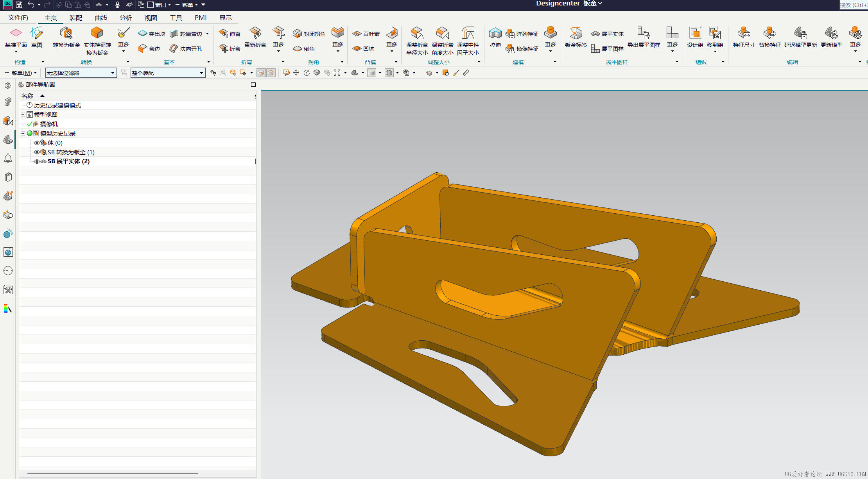Viewport: 868px width, 479px height.
Task: Select the 百叶窗 louver tool
Action: click(366, 34)
